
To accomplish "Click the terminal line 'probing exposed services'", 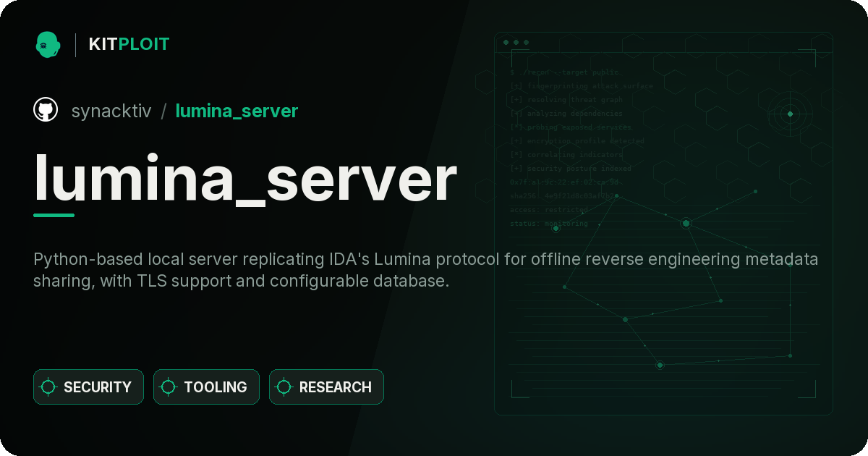I will 571,127.
